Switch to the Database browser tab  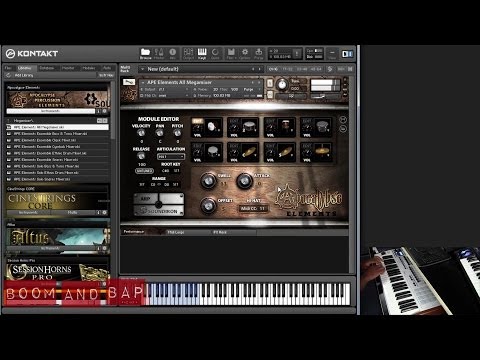point(47,68)
